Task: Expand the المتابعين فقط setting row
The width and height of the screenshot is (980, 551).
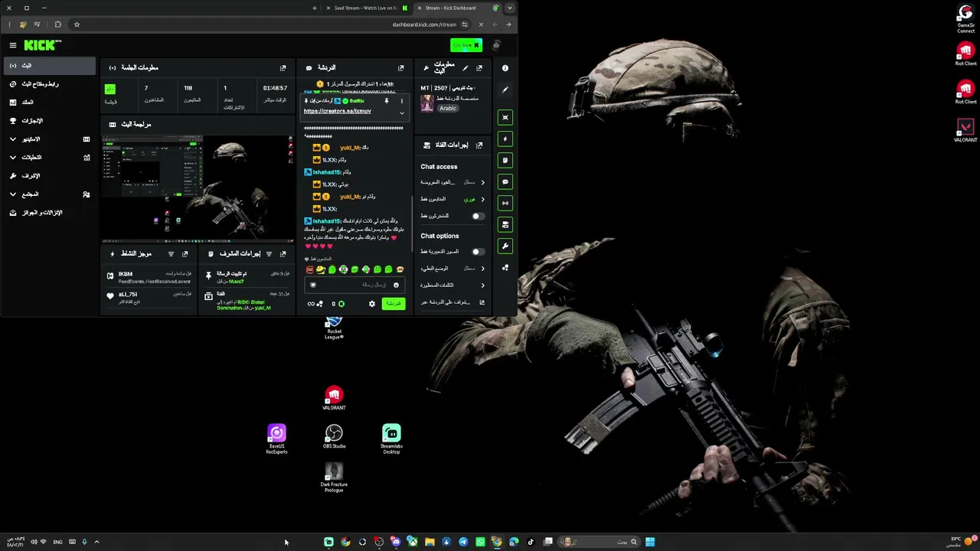Action: coord(452,199)
